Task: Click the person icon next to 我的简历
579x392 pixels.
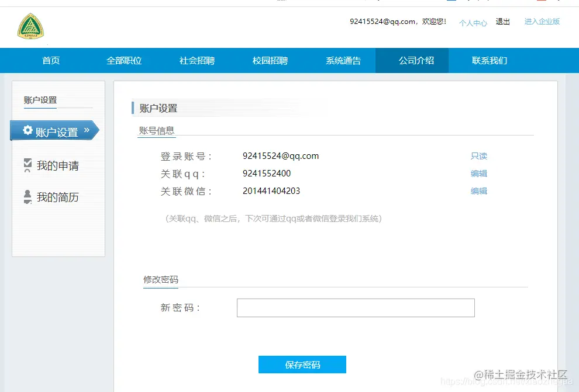Action: 27,197
